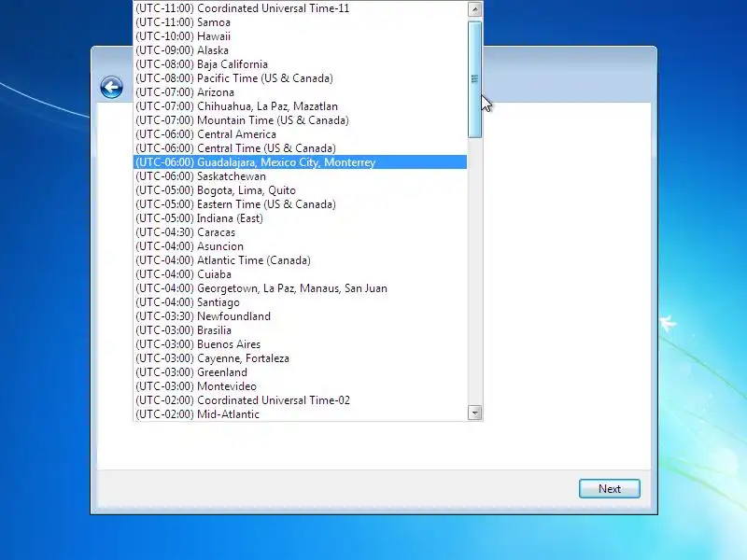This screenshot has width=747, height=560.
Task: Select Coordinated Universal Time-11 time zone
Action: (300, 8)
